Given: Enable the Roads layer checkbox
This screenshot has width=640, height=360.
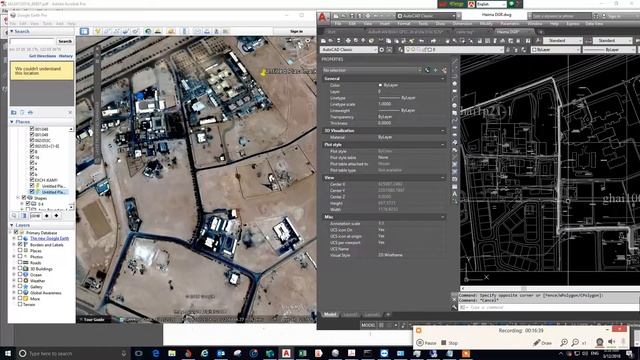Looking at the screenshot, I should pos(20,262).
